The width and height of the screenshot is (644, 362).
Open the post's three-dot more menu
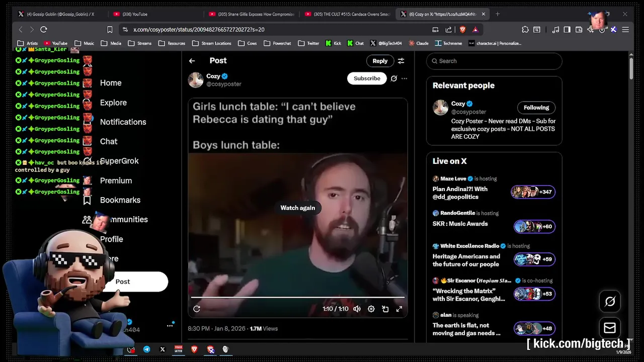[404, 78]
